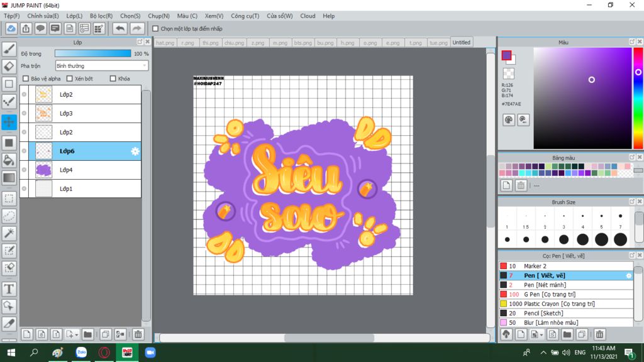
Task: Open the Bộ lọc(R) menu
Action: click(101, 16)
